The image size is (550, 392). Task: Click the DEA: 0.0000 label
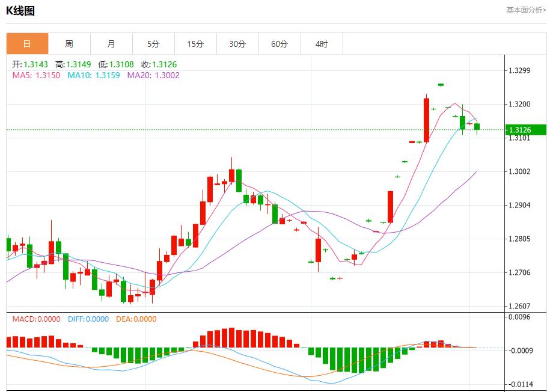(x=135, y=319)
